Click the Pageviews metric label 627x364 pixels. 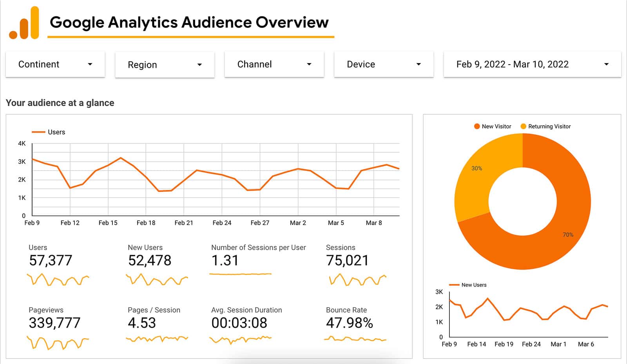[46, 310]
